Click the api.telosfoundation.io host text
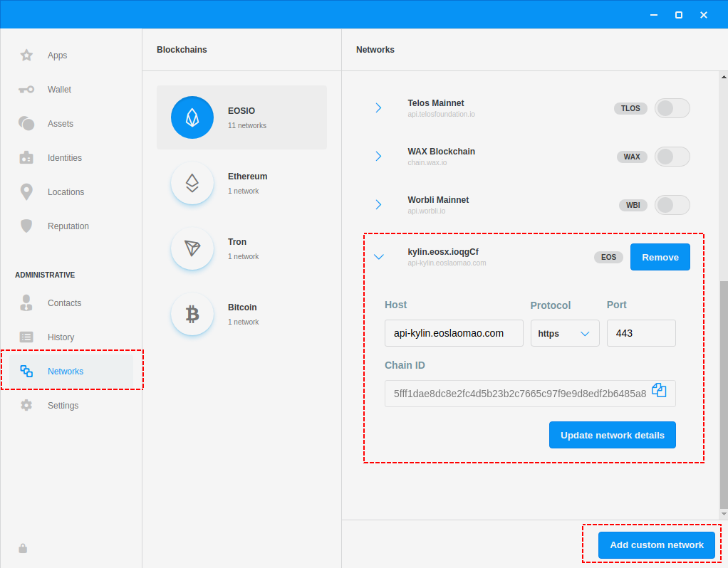 pyautogui.click(x=441, y=114)
